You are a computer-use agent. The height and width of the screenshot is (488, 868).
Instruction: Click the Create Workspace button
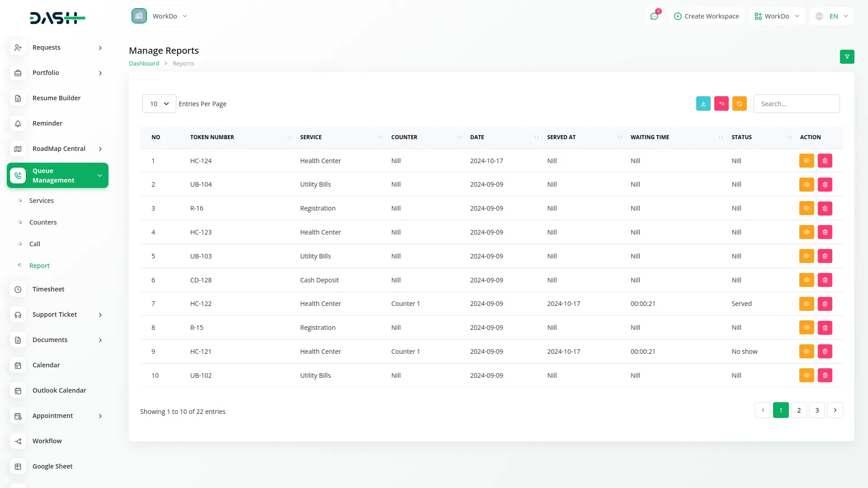pyautogui.click(x=706, y=16)
